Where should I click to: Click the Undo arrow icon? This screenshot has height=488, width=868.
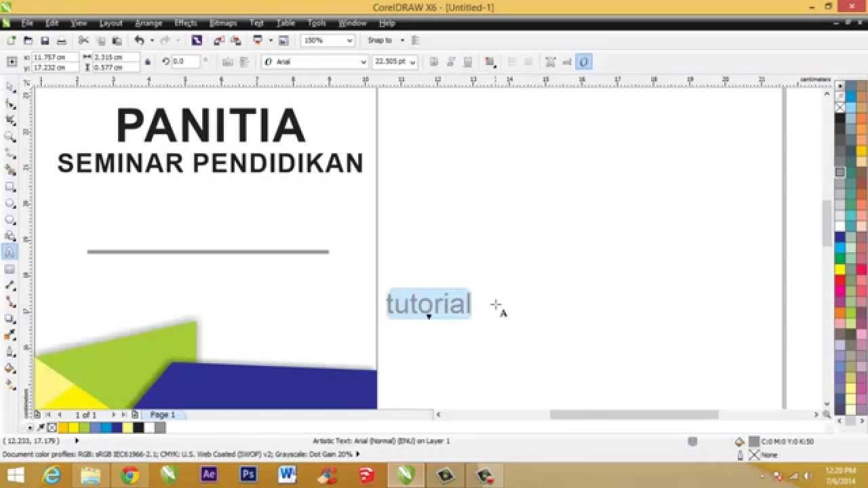tap(139, 41)
